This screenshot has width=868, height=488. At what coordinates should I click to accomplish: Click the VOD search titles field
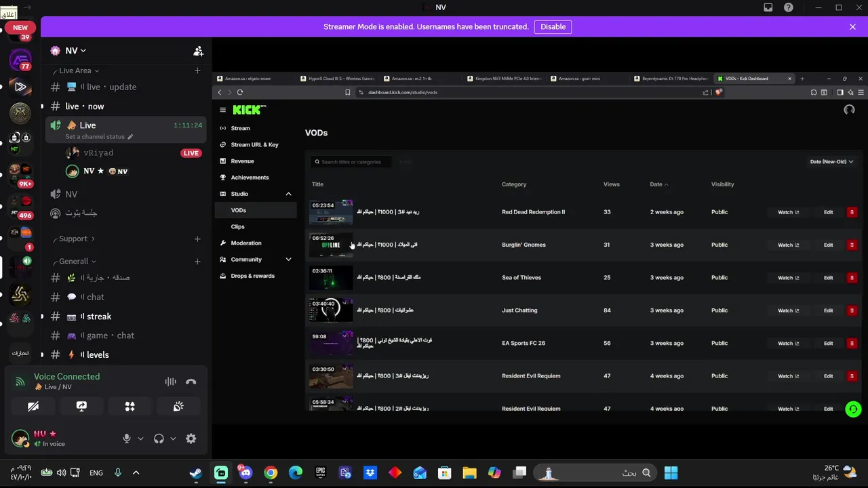[x=351, y=162]
